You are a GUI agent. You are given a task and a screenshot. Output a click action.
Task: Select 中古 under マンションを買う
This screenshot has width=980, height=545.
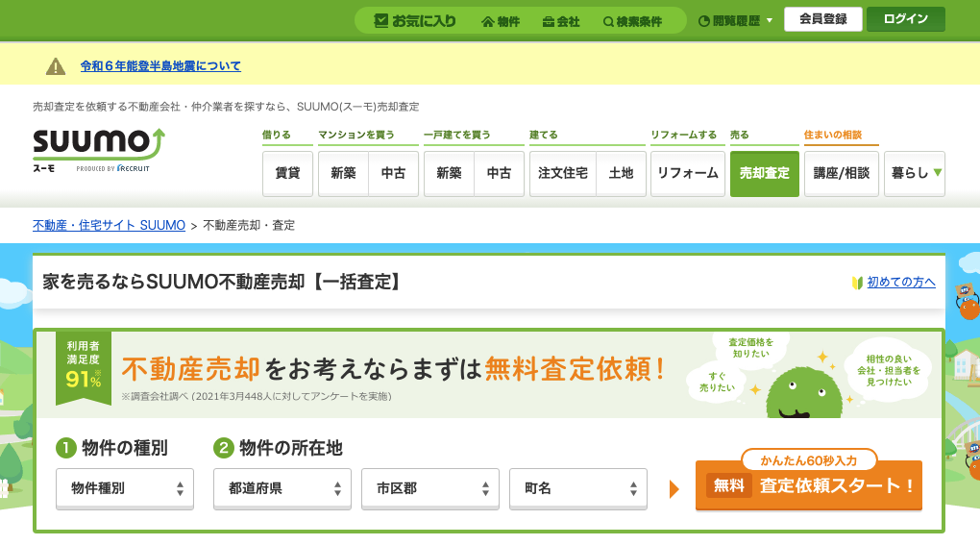tap(393, 173)
